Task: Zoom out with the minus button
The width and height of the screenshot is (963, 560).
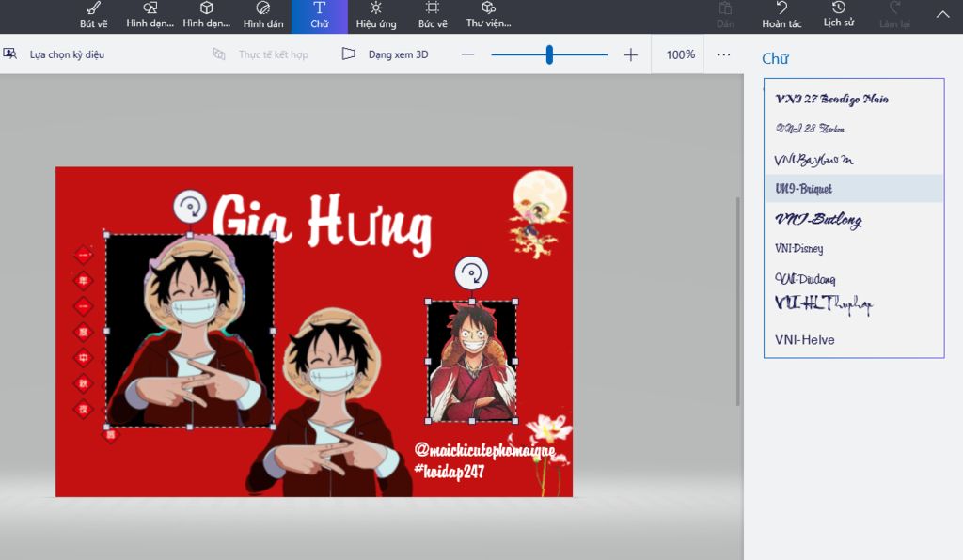Action: (467, 54)
